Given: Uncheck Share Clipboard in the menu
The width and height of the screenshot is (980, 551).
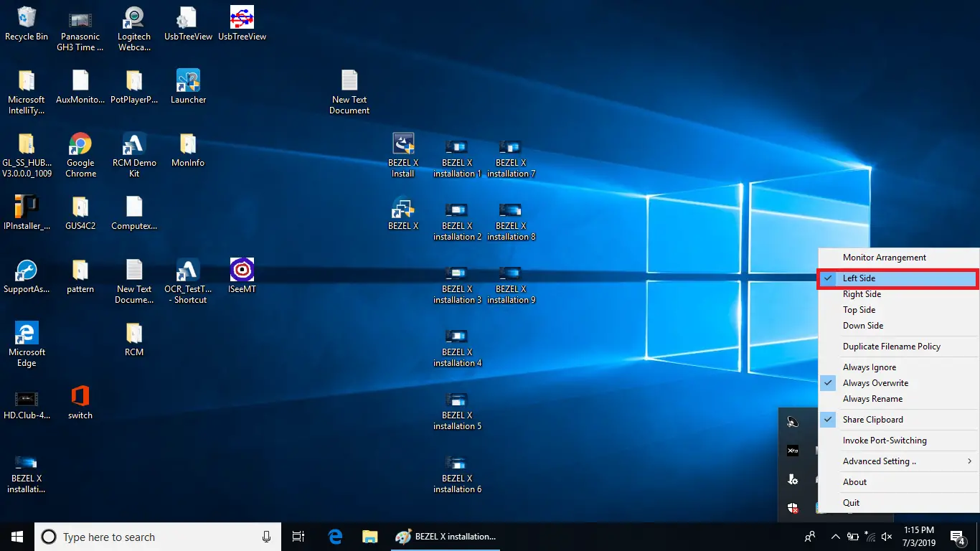Looking at the screenshot, I should pos(872,419).
